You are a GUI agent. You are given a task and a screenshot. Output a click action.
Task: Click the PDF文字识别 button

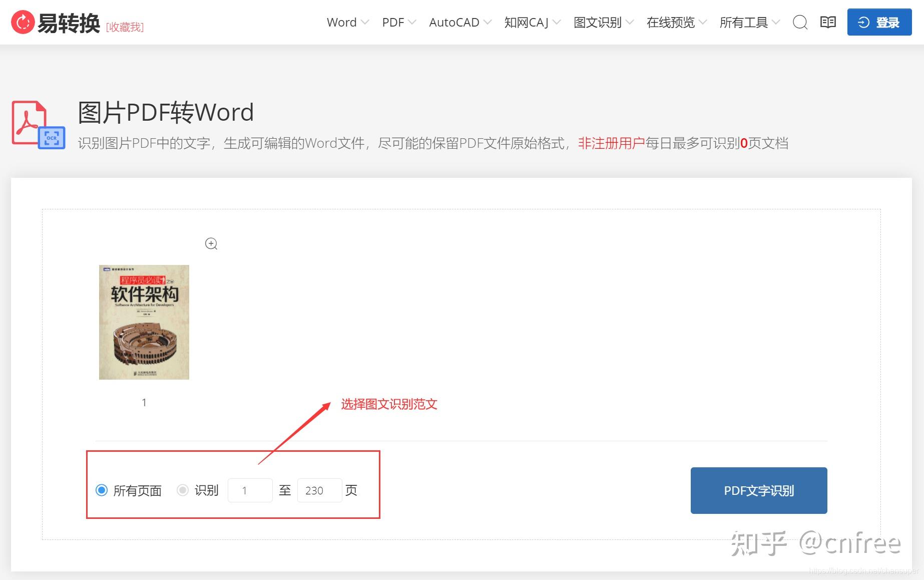[759, 490]
